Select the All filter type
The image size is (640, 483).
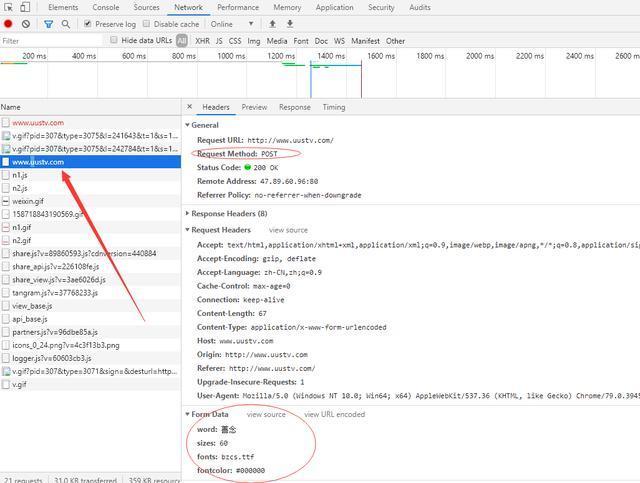[182, 40]
